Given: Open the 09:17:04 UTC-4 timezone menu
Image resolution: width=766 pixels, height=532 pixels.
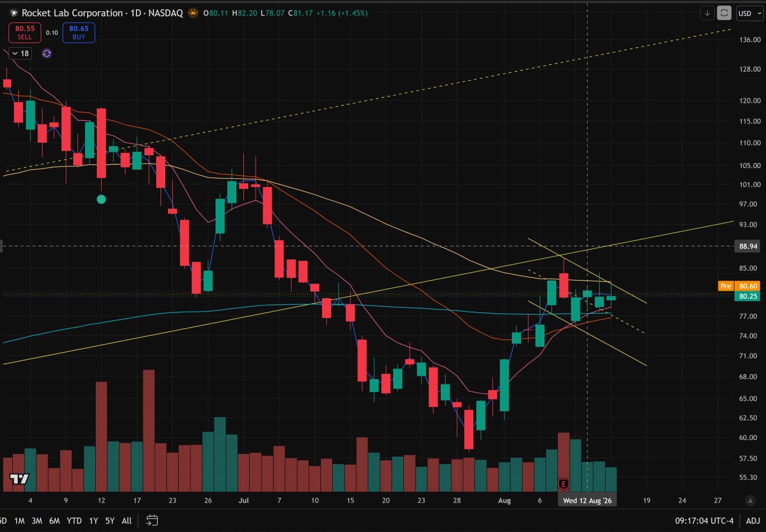Looking at the screenshot, I should click(704, 521).
